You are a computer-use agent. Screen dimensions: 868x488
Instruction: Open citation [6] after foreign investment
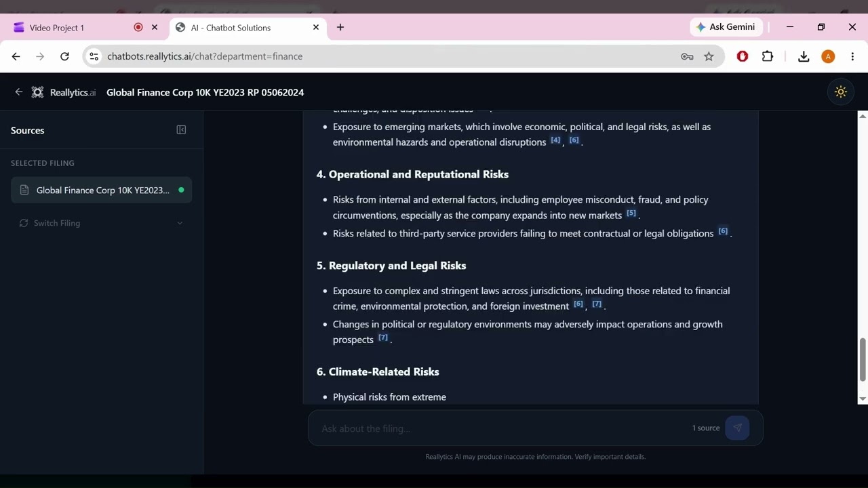578,304
